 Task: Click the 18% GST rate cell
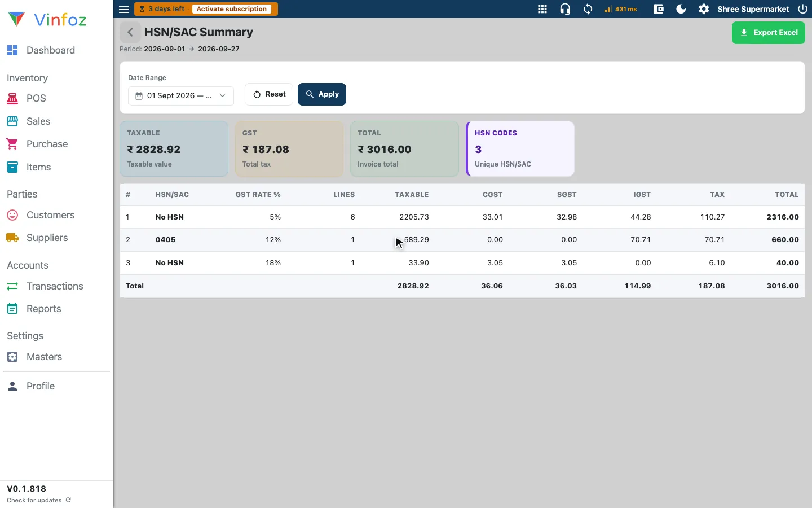pyautogui.click(x=273, y=263)
